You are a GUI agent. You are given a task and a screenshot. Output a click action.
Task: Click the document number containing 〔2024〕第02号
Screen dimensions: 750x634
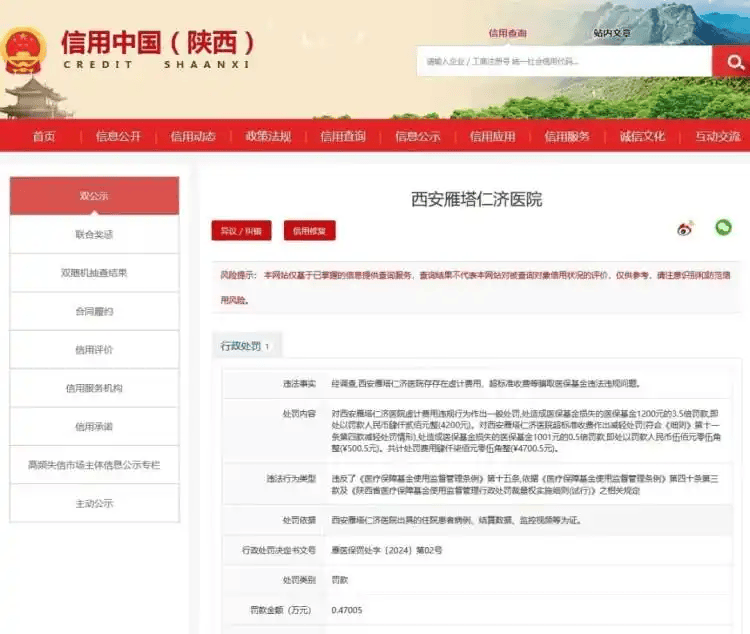(386, 550)
